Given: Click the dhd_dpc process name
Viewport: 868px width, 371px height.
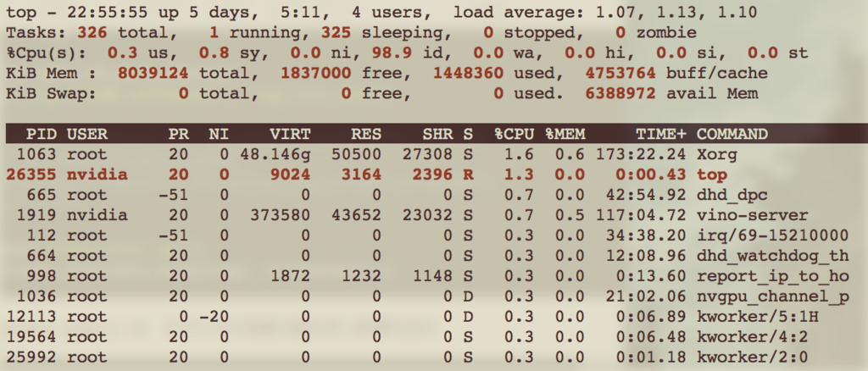Looking at the screenshot, I should 732,195.
